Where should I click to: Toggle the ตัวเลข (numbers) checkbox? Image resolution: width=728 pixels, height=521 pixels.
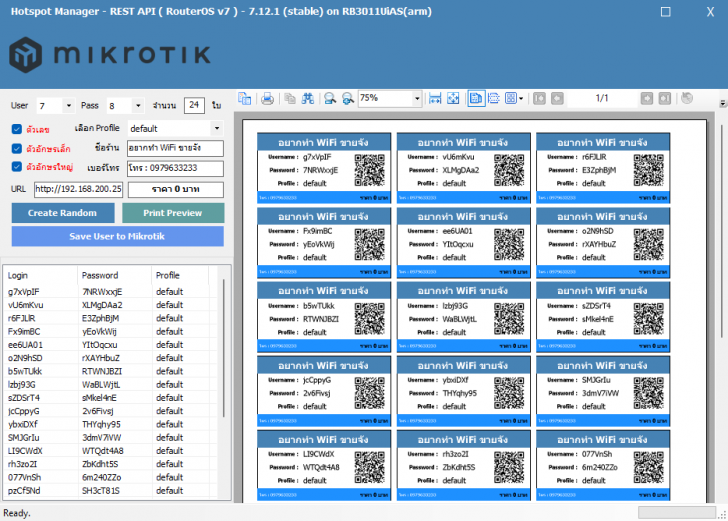point(17,129)
